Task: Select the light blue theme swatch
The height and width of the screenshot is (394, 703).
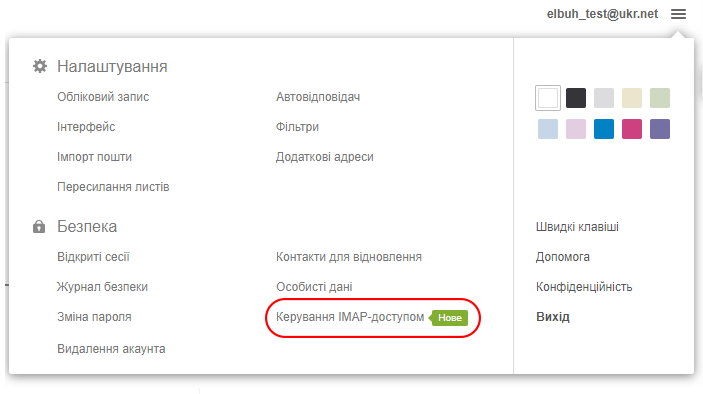Action: coord(548,129)
